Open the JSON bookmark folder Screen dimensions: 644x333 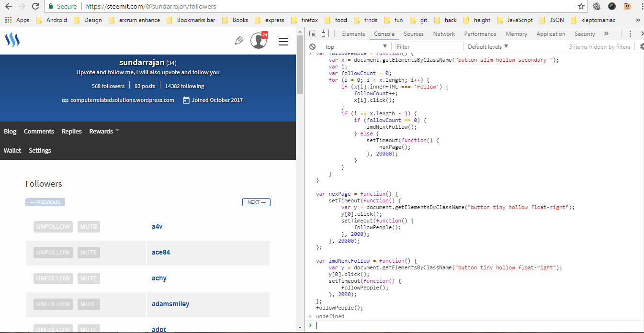(552, 20)
